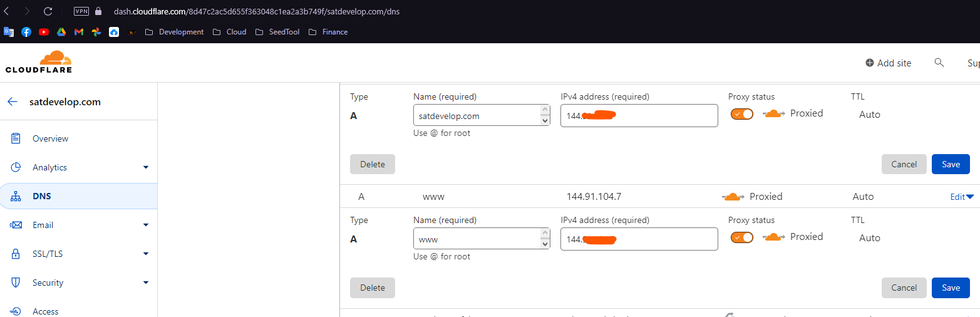
Task: Expand the Security submenu arrow
Action: [x=146, y=283]
